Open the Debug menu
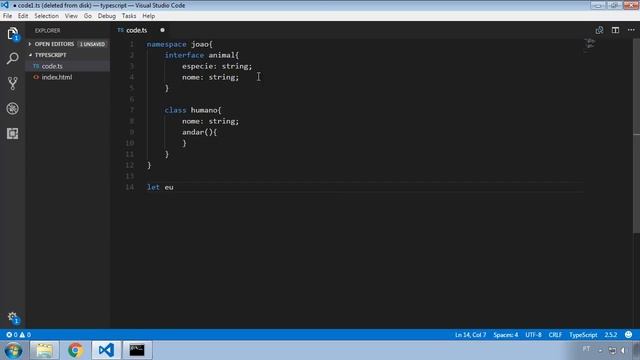 (107, 16)
